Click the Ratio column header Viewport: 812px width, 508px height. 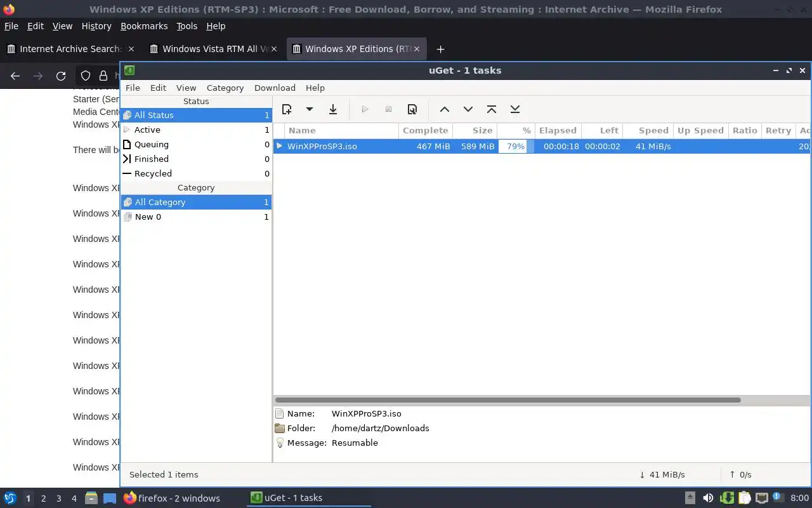point(745,130)
